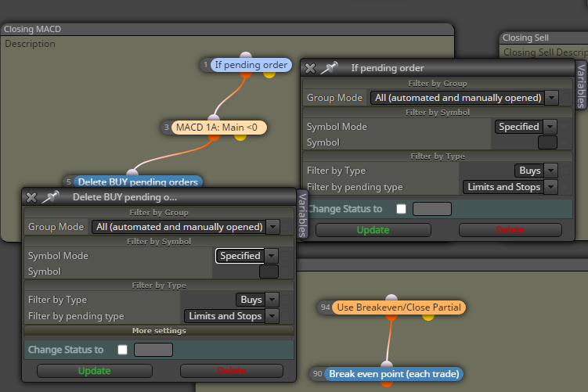Click number badge 94 on Use Breakeven node
Viewport: 588px width, 392px height.
click(325, 307)
